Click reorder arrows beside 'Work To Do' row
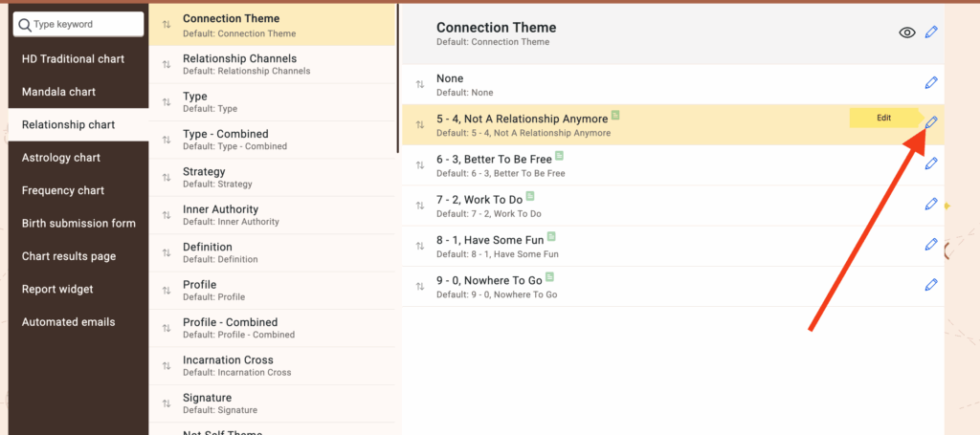This screenshot has height=435, width=980. pyautogui.click(x=419, y=205)
